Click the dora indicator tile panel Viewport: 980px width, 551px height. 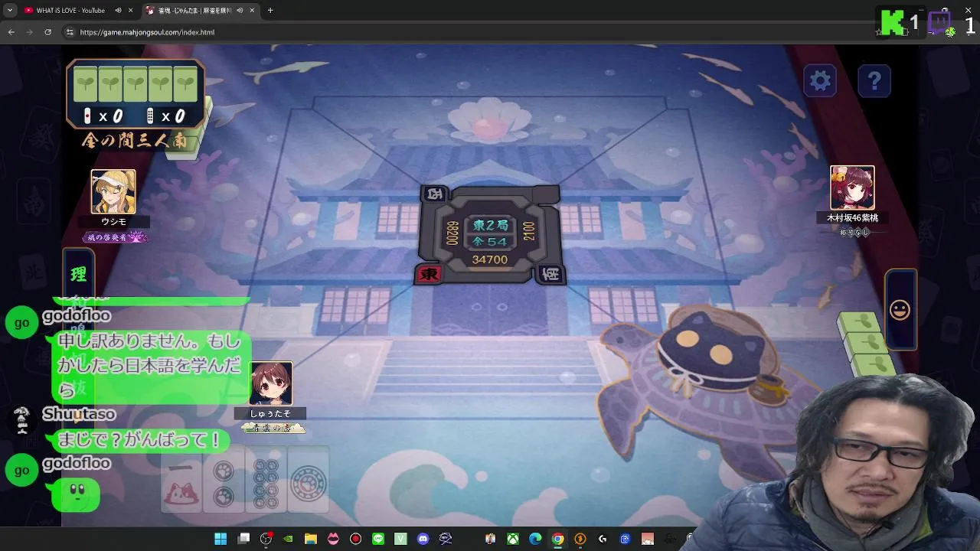click(x=136, y=85)
